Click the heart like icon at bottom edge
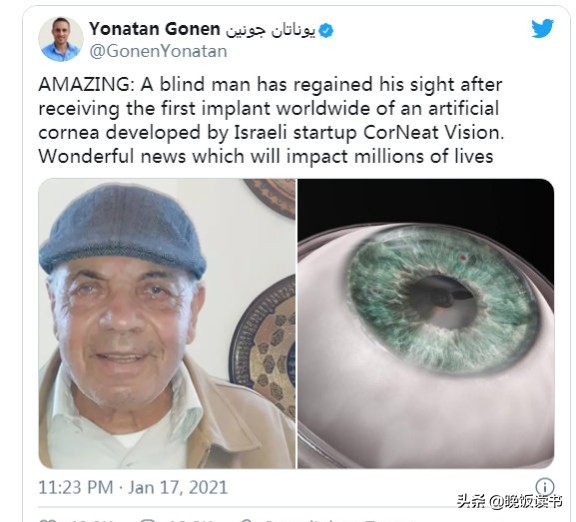The image size is (576, 522). tap(47, 520)
